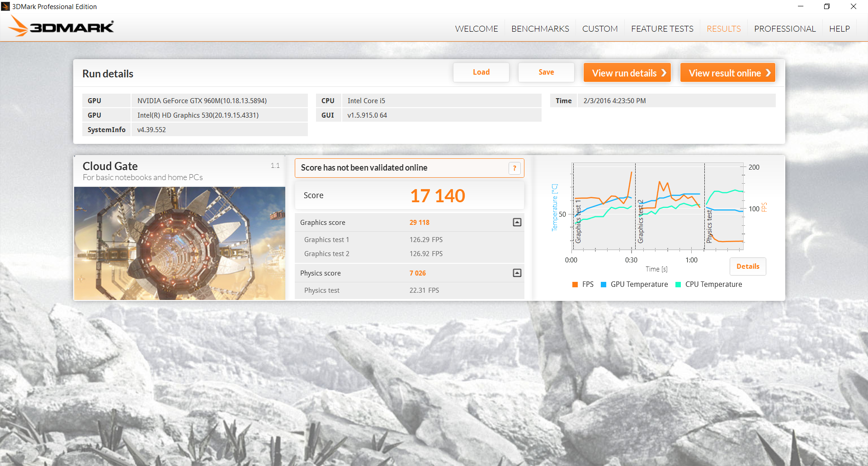Collapse the Physics score section

pos(517,273)
